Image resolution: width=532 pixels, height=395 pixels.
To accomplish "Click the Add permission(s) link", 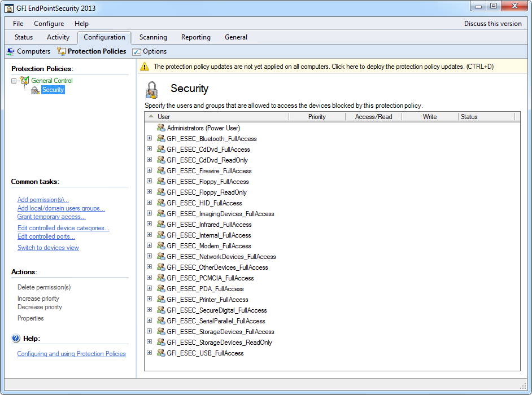I will point(43,200).
